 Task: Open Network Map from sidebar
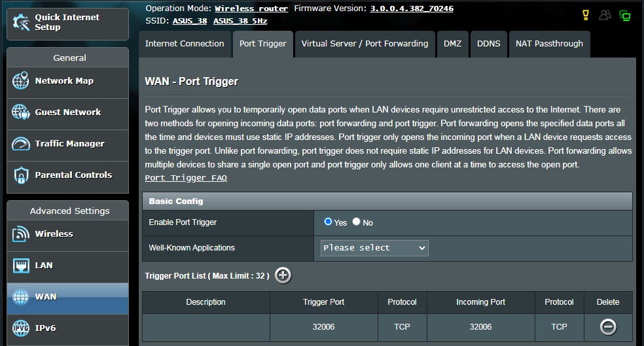pyautogui.click(x=68, y=81)
